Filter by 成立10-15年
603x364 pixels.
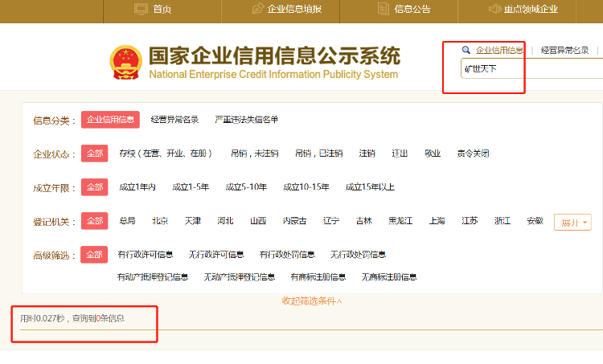pyautogui.click(x=306, y=187)
